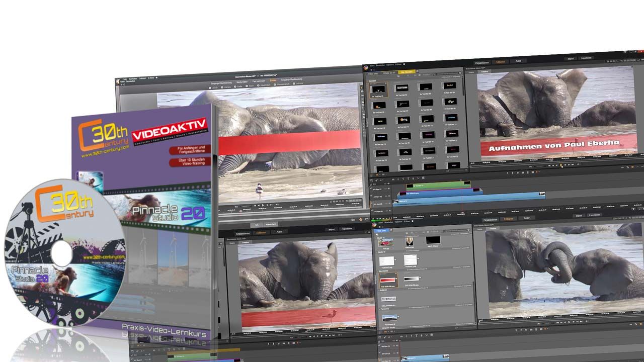Click the Exportieren button above the title preview

(x=586, y=58)
